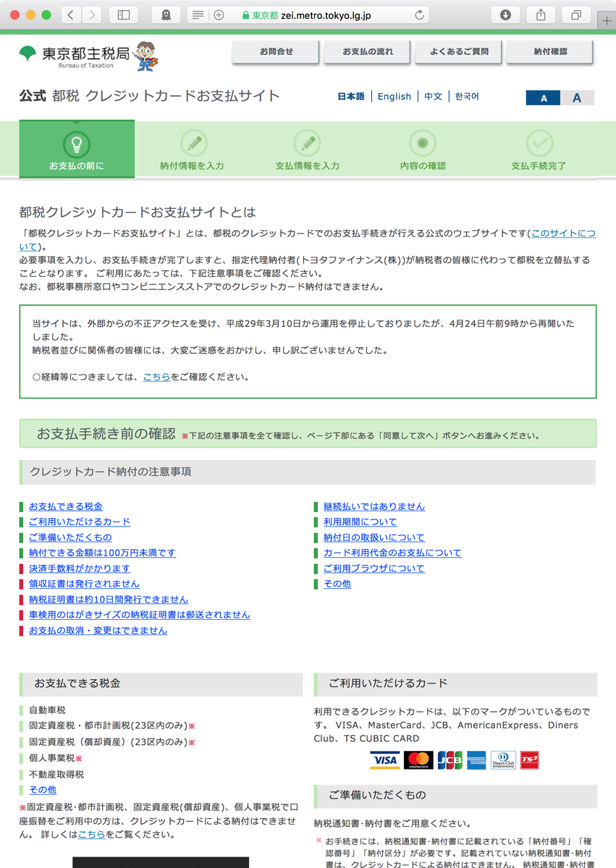This screenshot has width=616, height=868.
Task: Jump to 利用期間について link
Action: [360, 522]
